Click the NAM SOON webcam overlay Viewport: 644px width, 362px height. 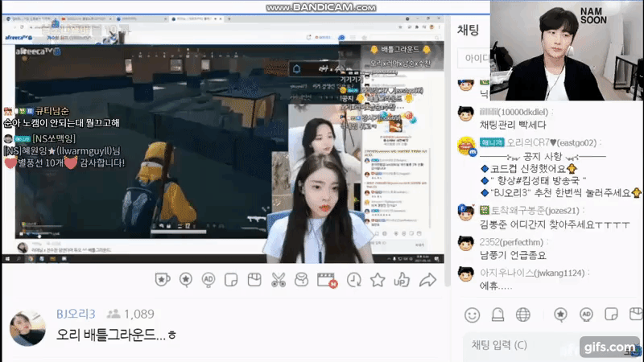point(567,50)
